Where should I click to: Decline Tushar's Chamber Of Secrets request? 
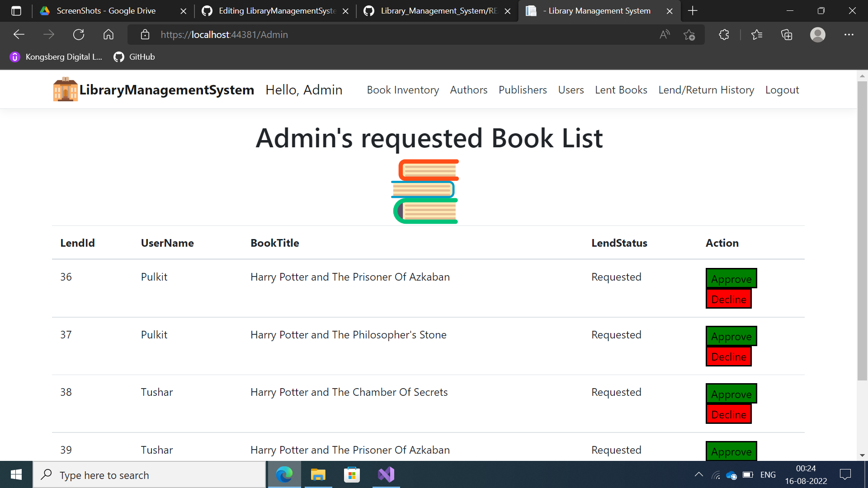pos(728,414)
